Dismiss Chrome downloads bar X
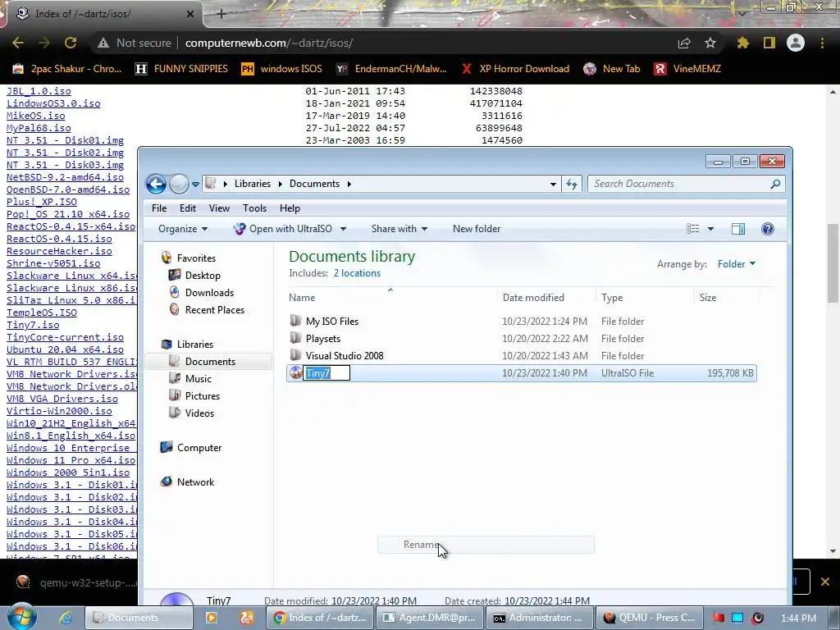This screenshot has height=630, width=840. pos(824,582)
